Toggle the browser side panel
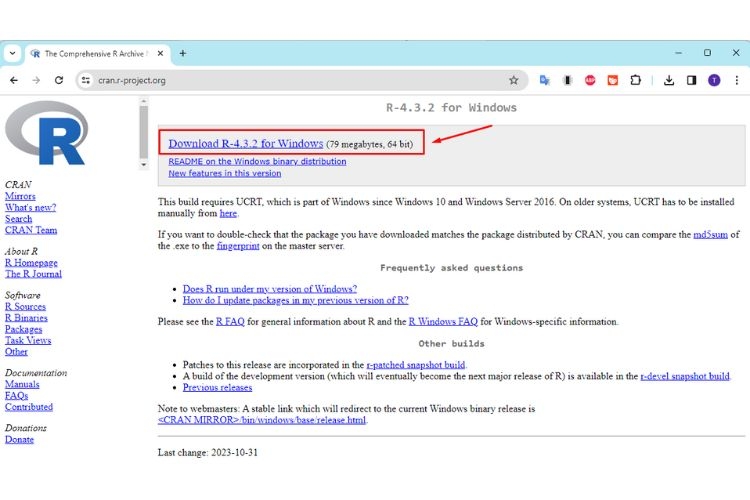The image size is (750, 500). [x=691, y=80]
